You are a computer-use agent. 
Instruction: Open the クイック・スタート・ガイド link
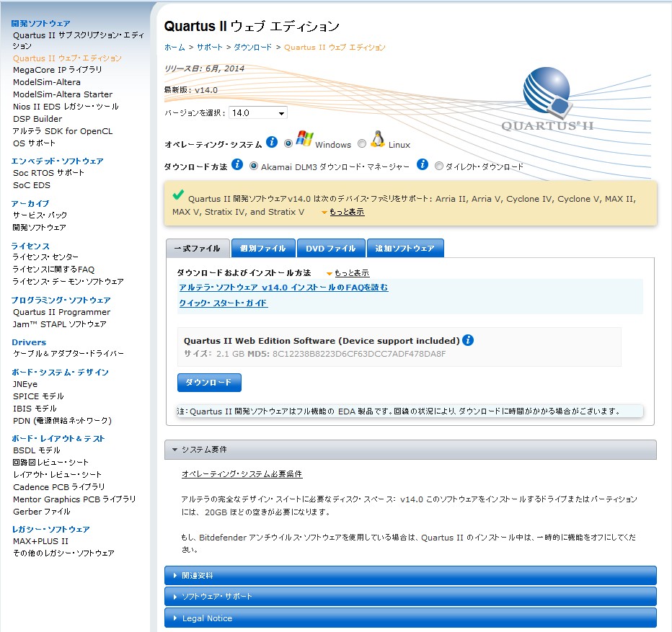click(224, 303)
